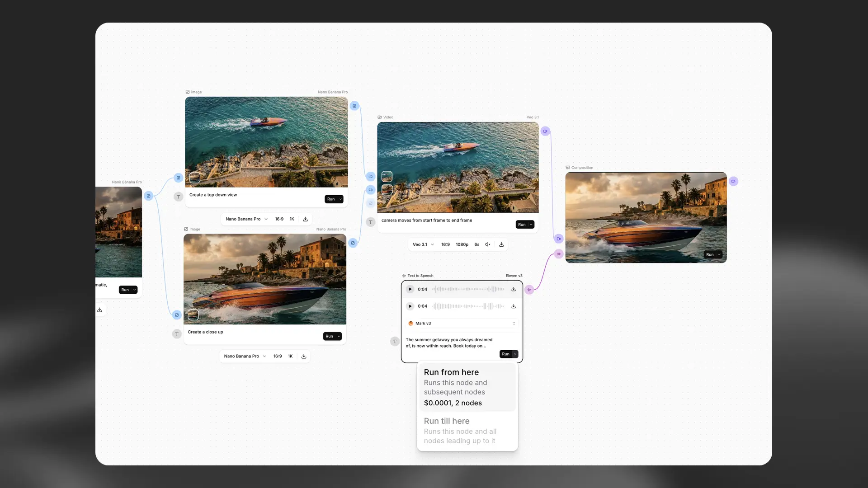Run the Composition node
The height and width of the screenshot is (488, 868).
710,254
